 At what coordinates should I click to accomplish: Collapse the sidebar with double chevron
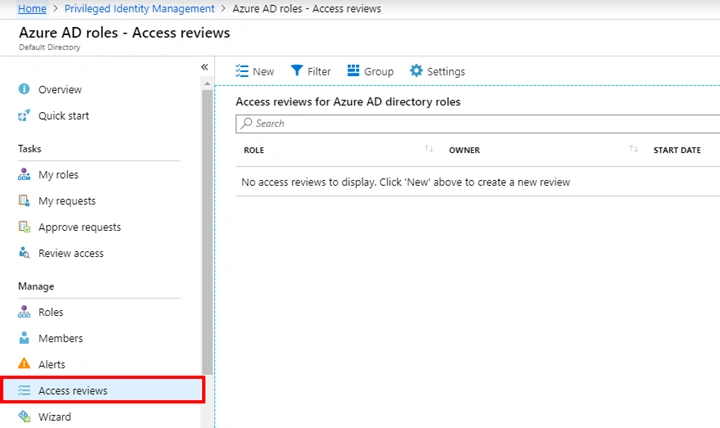click(204, 67)
